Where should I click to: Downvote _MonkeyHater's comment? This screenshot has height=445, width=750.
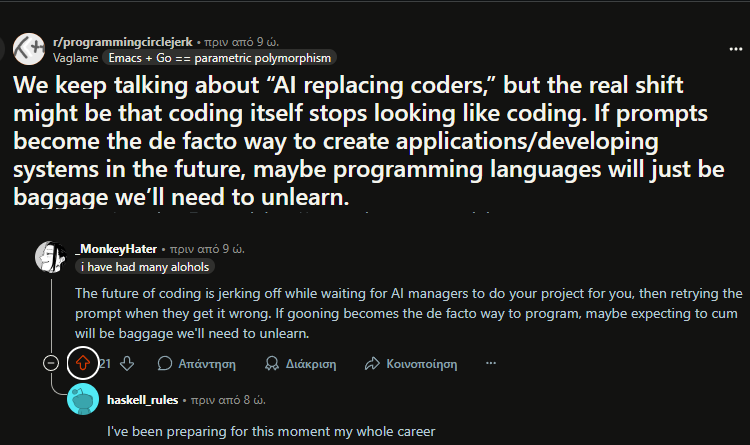[x=127, y=364]
